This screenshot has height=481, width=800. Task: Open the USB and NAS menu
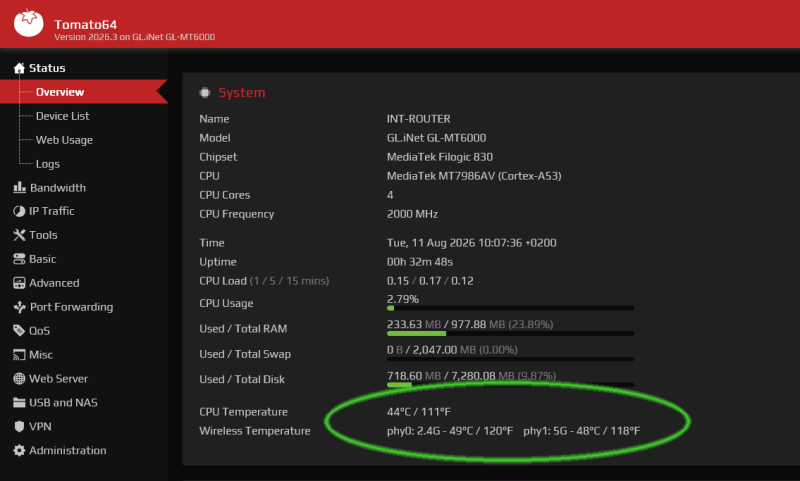(x=63, y=403)
